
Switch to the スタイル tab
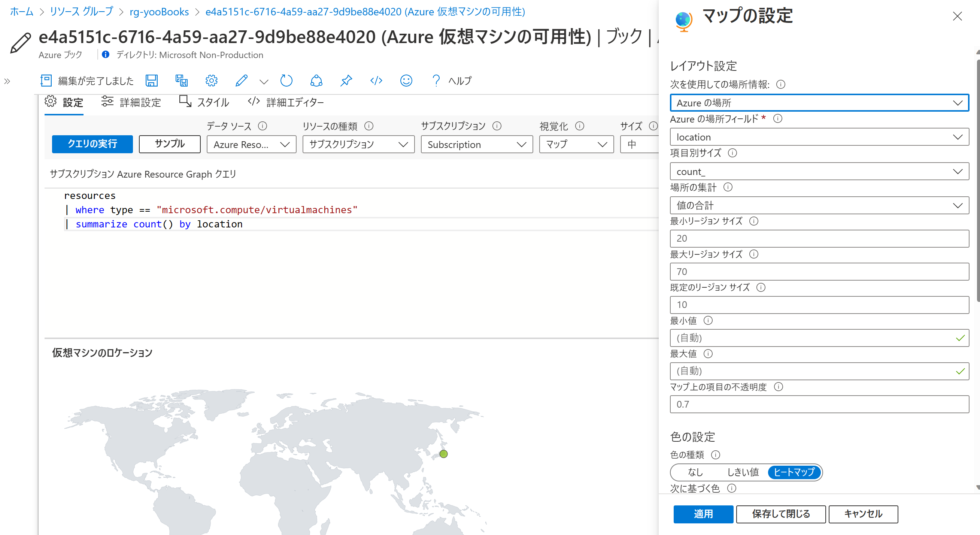pos(204,102)
